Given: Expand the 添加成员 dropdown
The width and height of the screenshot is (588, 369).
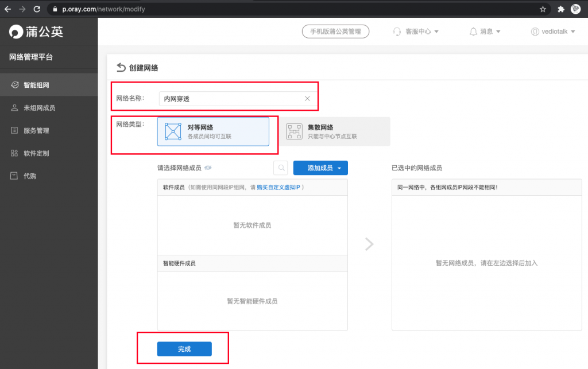Looking at the screenshot, I should click(320, 168).
